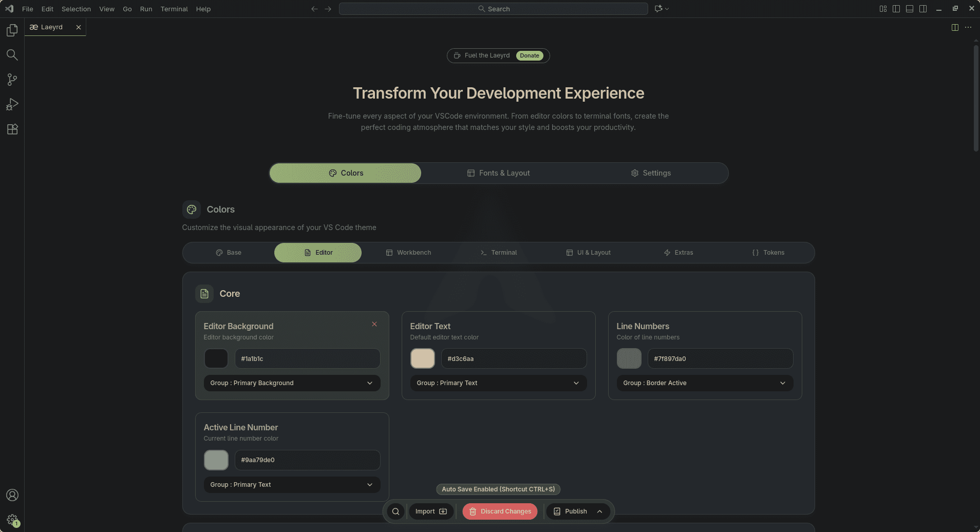This screenshot has width=980, height=532.
Task: Open the Terminal menu in the menu bar
Action: pos(174,9)
